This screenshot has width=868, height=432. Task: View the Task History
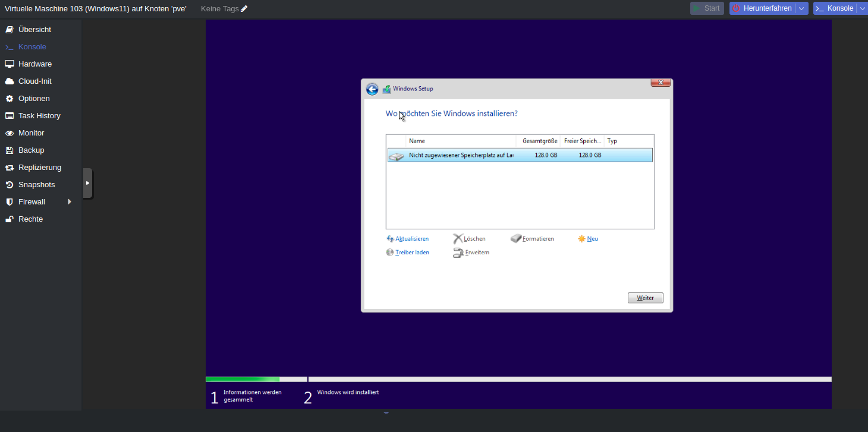tap(40, 115)
